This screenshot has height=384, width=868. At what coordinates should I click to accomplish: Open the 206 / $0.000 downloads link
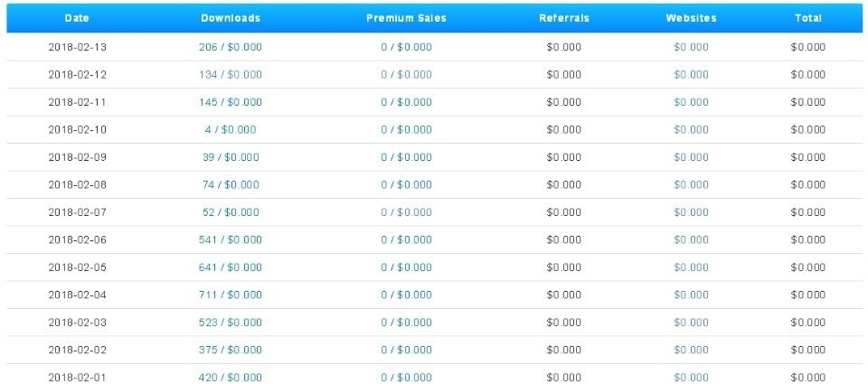(x=230, y=47)
